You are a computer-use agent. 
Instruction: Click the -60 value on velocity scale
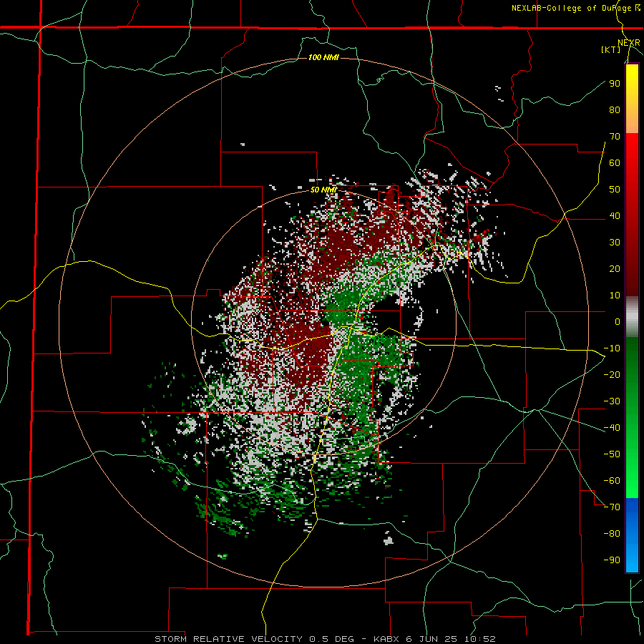pyautogui.click(x=612, y=480)
